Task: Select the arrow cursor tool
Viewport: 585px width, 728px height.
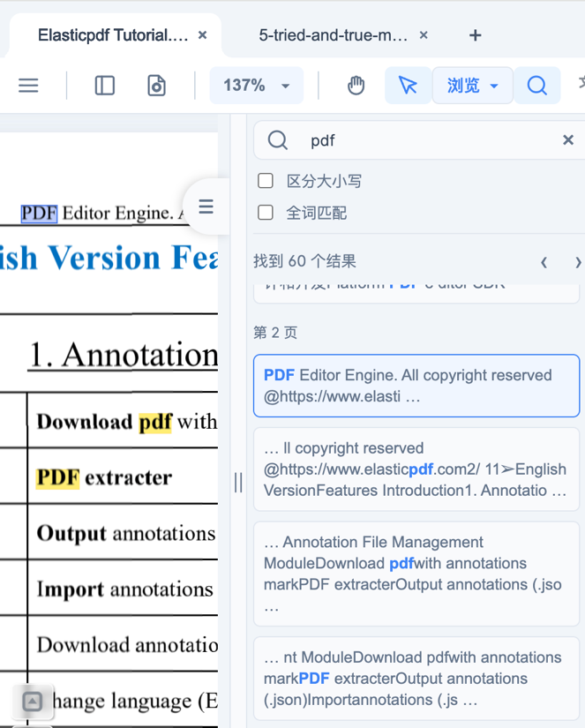Action: tap(409, 86)
